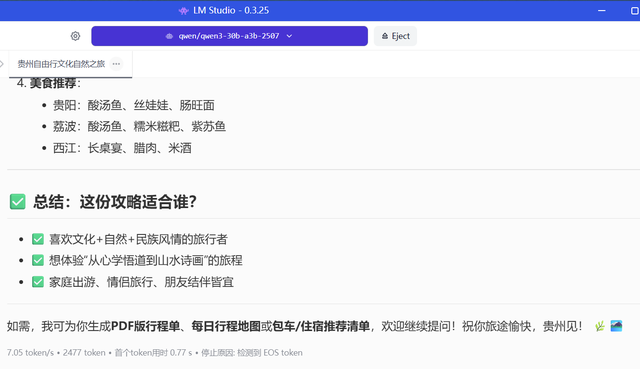Expand the sidebar chevron beside the tab

2,64
